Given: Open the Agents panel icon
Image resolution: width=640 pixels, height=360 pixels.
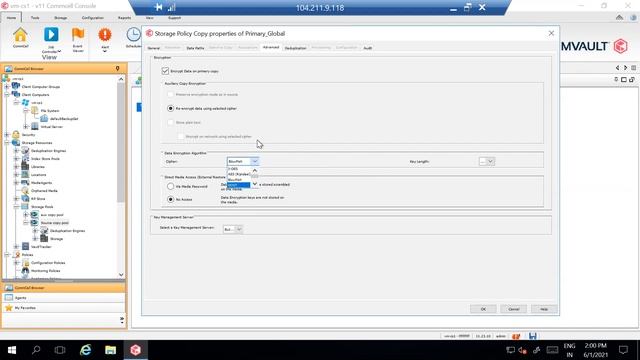Looking at the screenshot, I should click(9, 298).
